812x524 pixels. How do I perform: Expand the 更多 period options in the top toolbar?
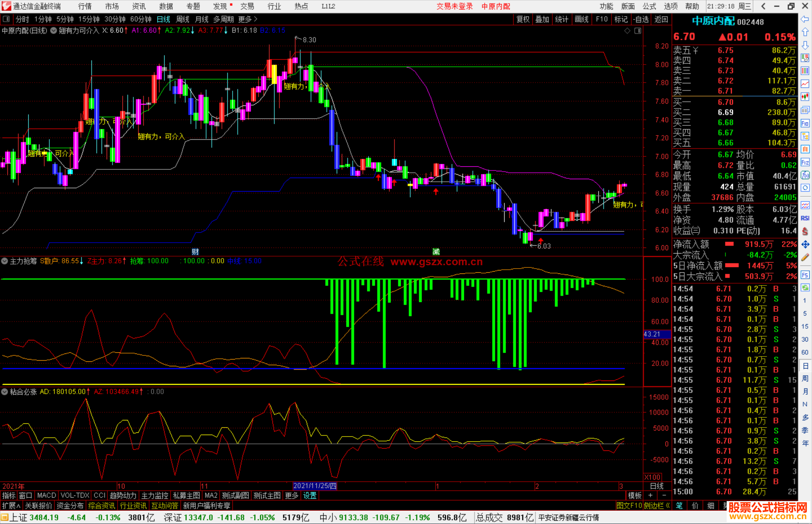pyautogui.click(x=248, y=19)
